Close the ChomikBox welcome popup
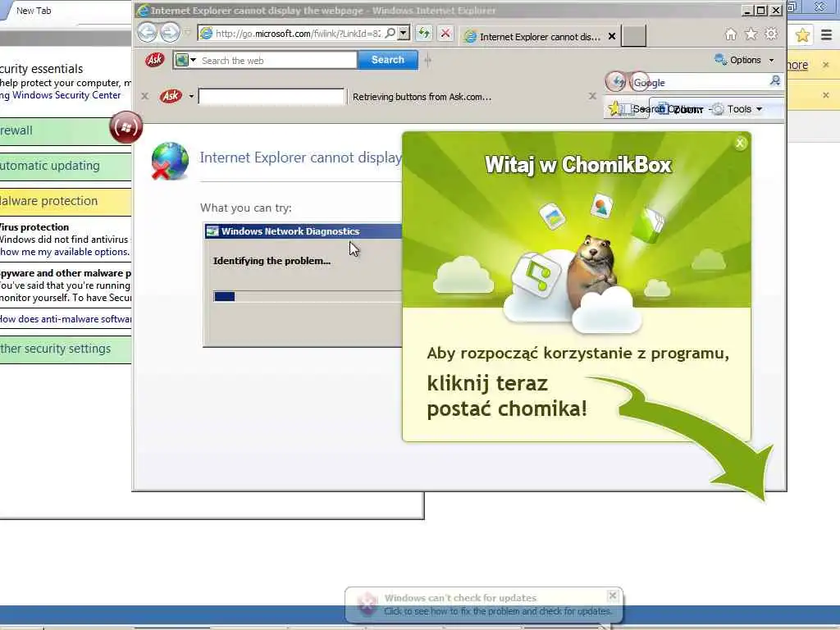The width and height of the screenshot is (840, 630). [740, 143]
